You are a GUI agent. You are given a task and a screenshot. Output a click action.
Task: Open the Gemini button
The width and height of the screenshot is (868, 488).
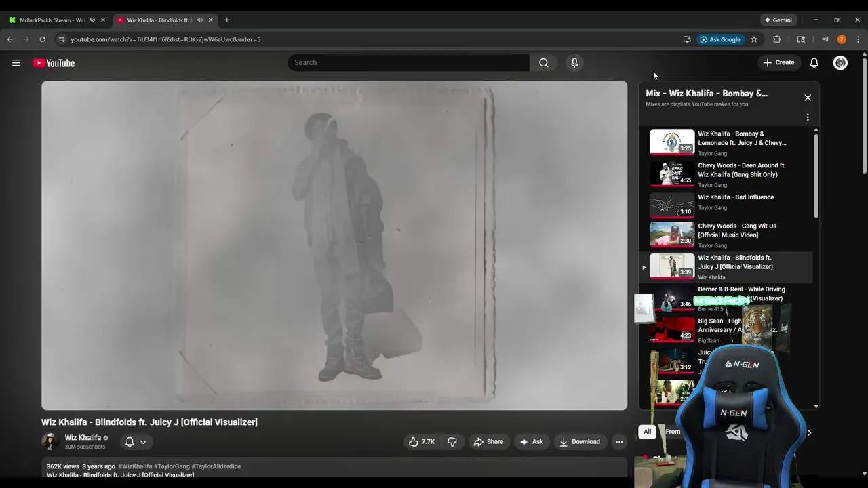778,20
